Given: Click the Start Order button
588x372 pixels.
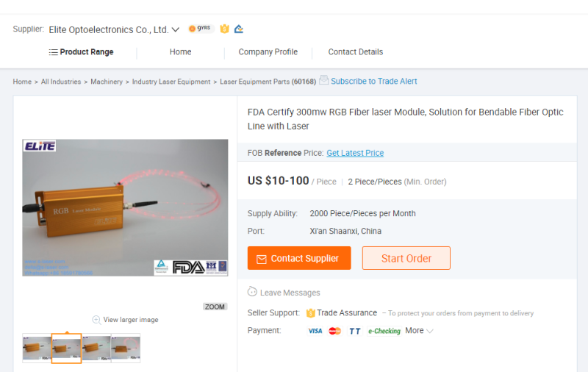Looking at the screenshot, I should (406, 258).
